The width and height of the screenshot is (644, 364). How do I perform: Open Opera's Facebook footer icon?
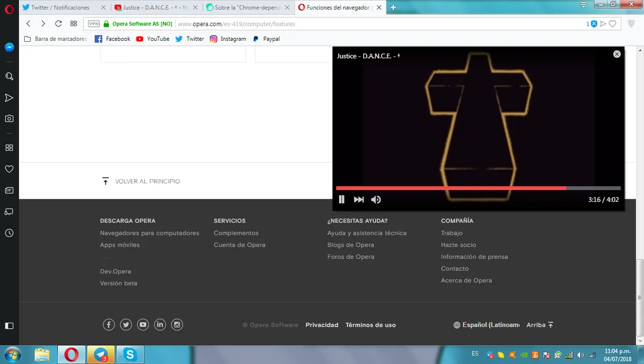(x=109, y=325)
